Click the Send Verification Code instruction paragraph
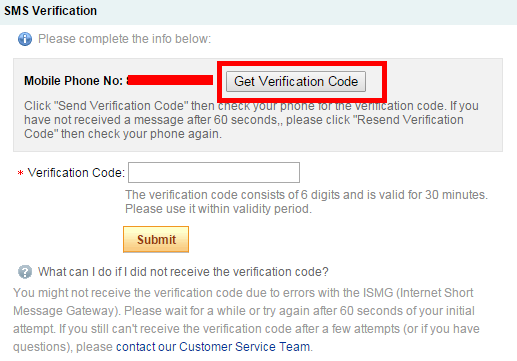Screen dimensions: 517x361 (x=251, y=120)
